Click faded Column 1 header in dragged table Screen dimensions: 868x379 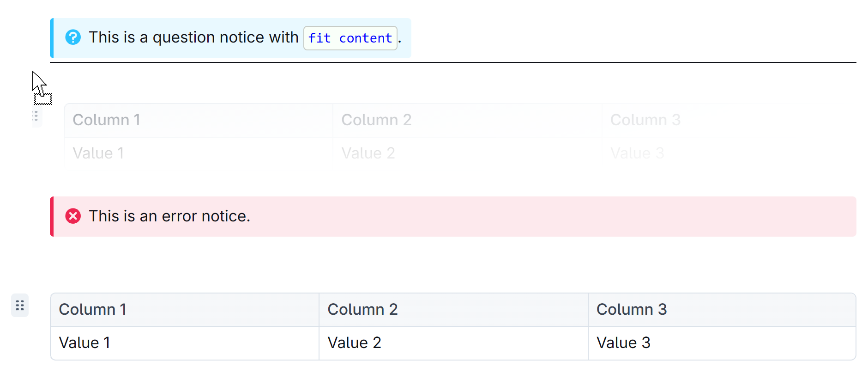tap(199, 120)
